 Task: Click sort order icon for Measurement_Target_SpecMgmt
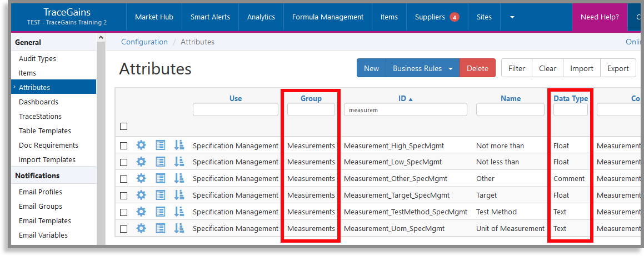click(179, 195)
